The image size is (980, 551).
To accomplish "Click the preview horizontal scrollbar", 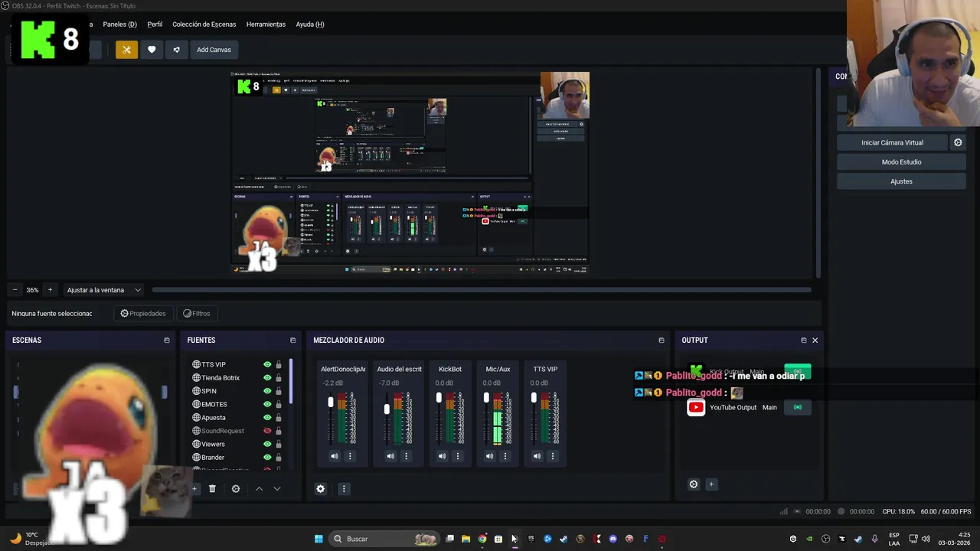I will [481, 290].
